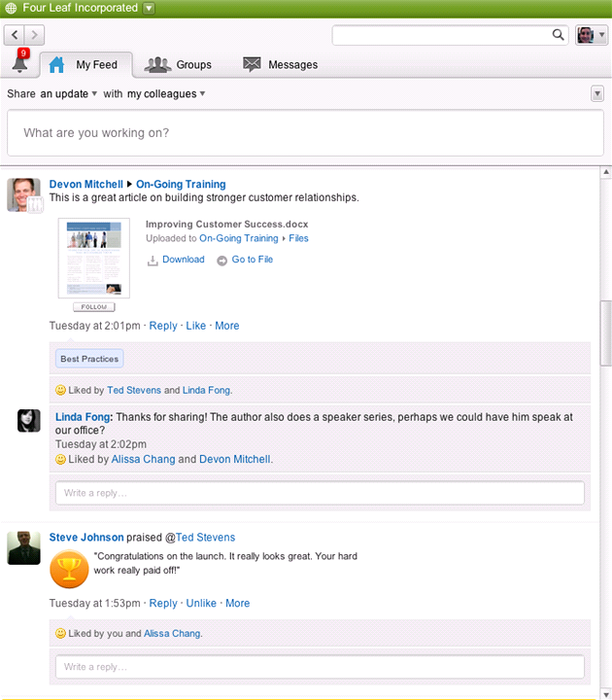This screenshot has height=700, width=612.
Task: Open the My Feed tab
Action: [x=86, y=65]
